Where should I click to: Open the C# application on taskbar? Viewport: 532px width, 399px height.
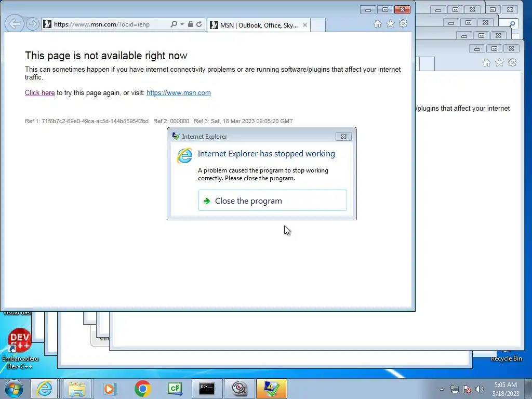tap(175, 389)
